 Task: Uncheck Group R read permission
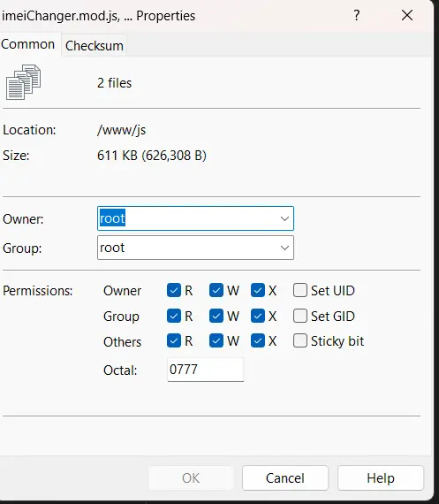tap(174, 316)
